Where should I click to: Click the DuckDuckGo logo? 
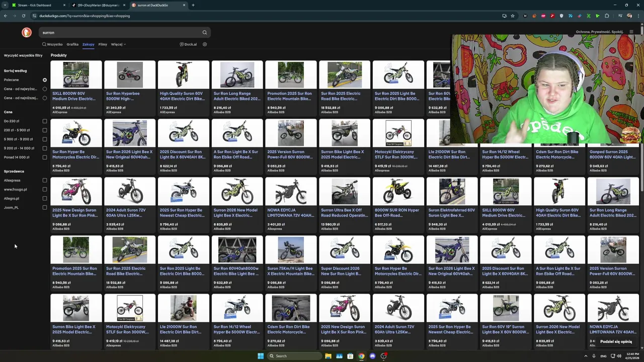[27, 32]
